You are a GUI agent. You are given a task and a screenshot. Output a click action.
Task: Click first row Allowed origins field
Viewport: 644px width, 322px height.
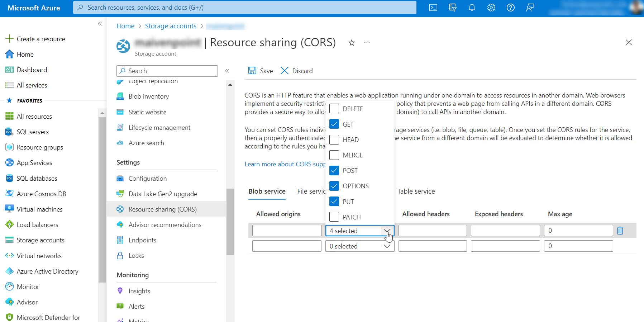[287, 231]
